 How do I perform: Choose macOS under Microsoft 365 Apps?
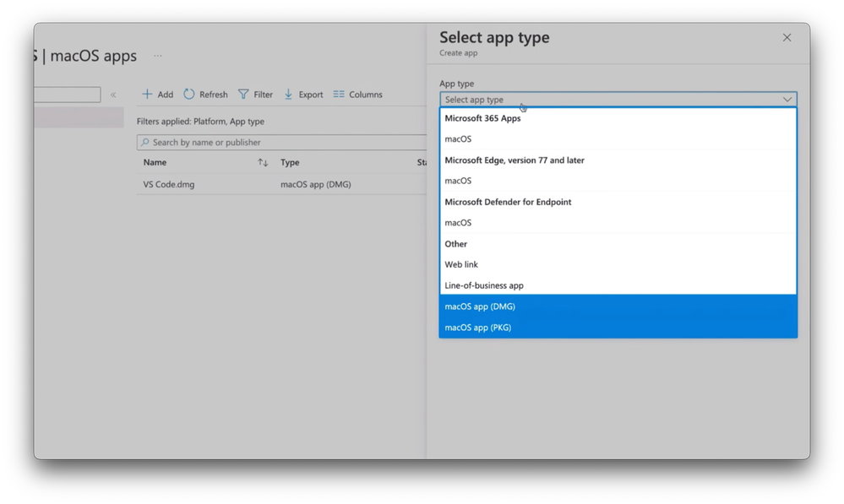(459, 138)
